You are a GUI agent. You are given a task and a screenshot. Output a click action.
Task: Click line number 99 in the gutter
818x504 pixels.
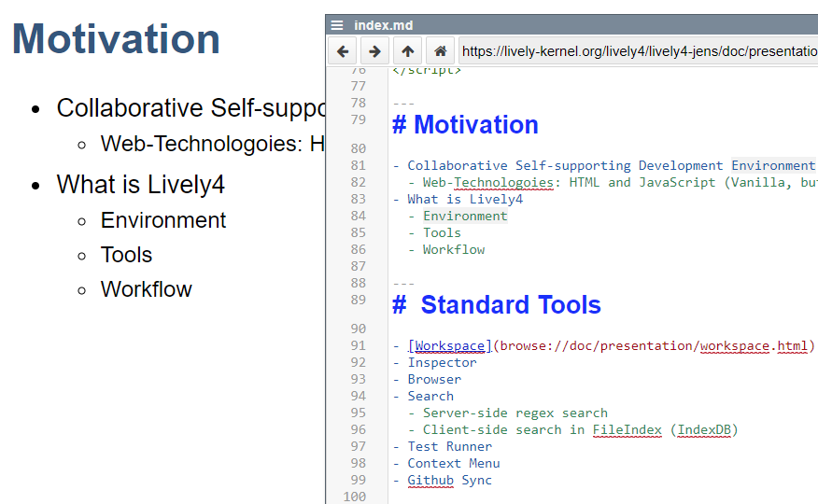tap(358, 481)
